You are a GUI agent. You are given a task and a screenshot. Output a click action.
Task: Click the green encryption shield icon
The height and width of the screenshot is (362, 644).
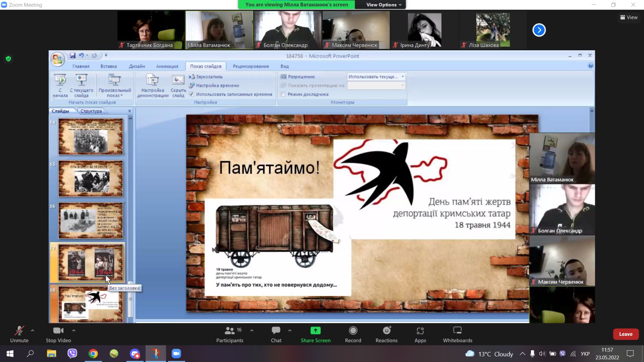[x=8, y=59]
